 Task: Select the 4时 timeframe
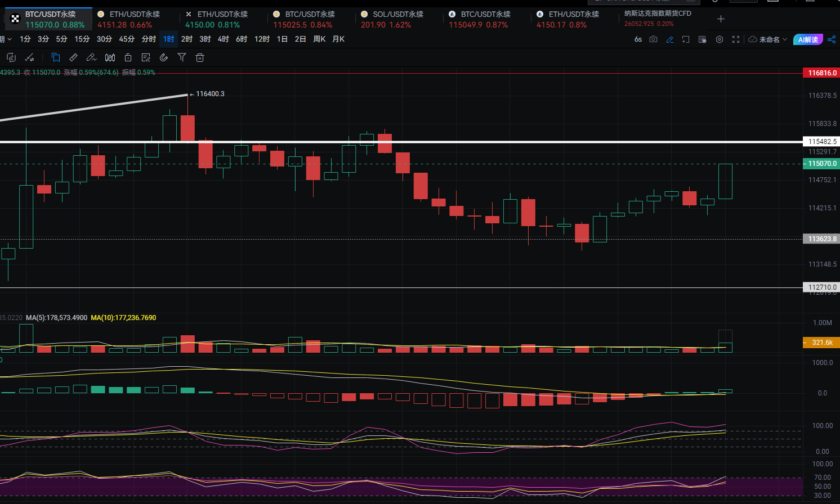[x=224, y=39]
